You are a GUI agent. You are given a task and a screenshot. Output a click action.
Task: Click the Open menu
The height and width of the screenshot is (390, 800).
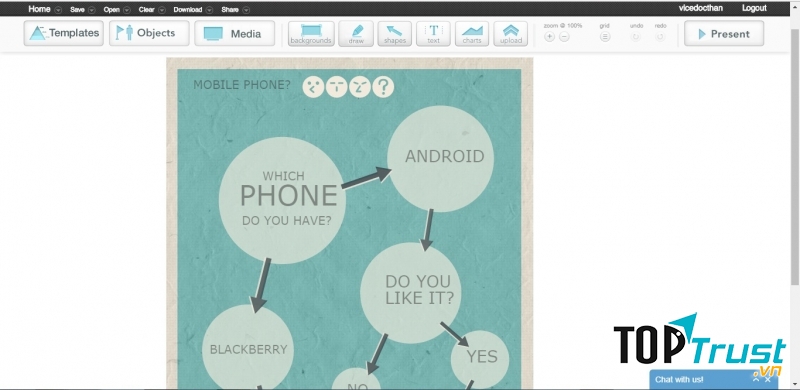pos(111,10)
